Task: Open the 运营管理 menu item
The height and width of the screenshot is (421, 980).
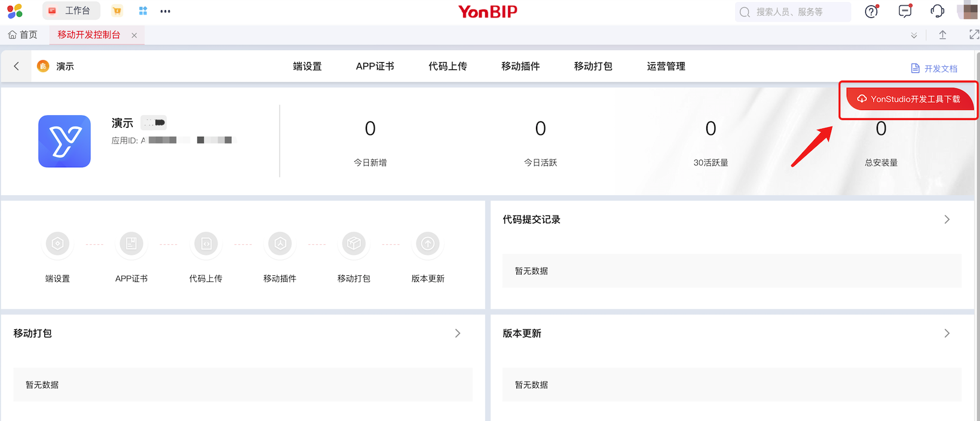Action: point(666,66)
